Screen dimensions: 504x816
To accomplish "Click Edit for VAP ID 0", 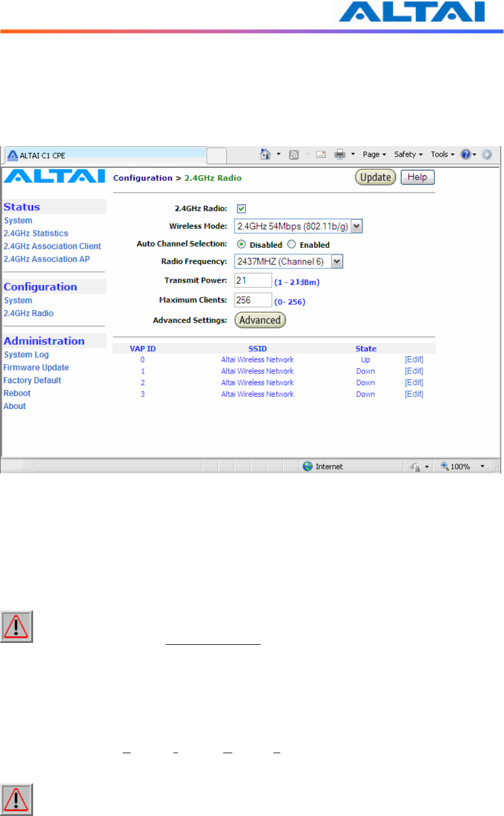I will tap(414, 360).
